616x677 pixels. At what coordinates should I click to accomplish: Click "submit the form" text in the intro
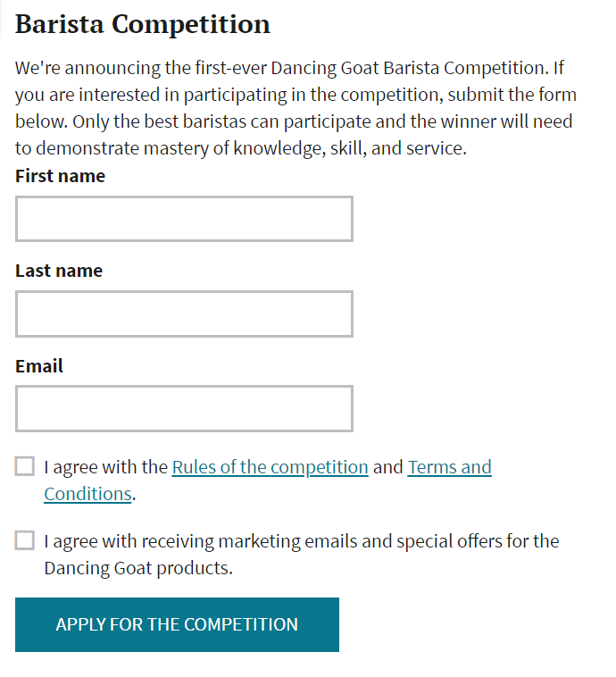coord(512,95)
